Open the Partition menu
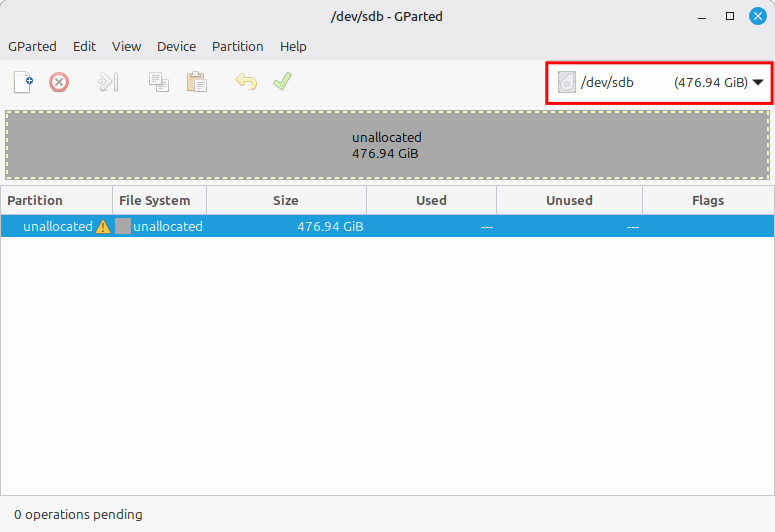Screen dimensions: 775x532 tap(237, 46)
